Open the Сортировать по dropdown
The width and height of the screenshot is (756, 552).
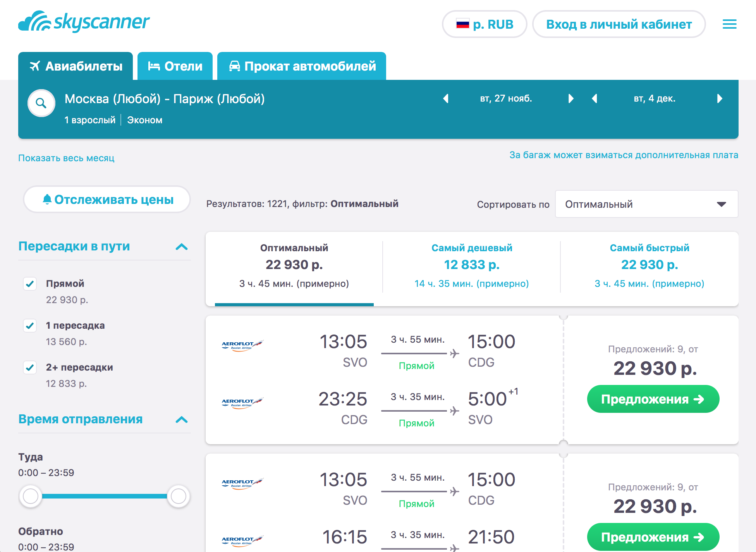click(x=646, y=204)
